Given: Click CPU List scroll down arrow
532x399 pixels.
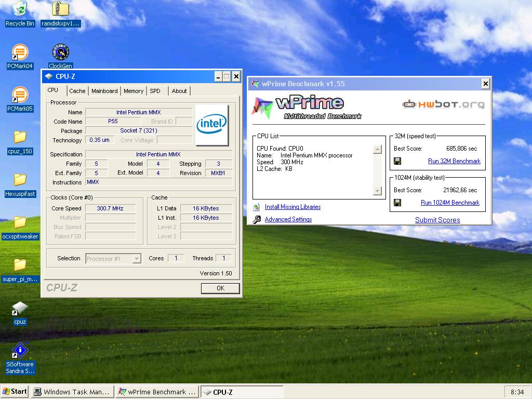Looking at the screenshot, I should (377, 191).
